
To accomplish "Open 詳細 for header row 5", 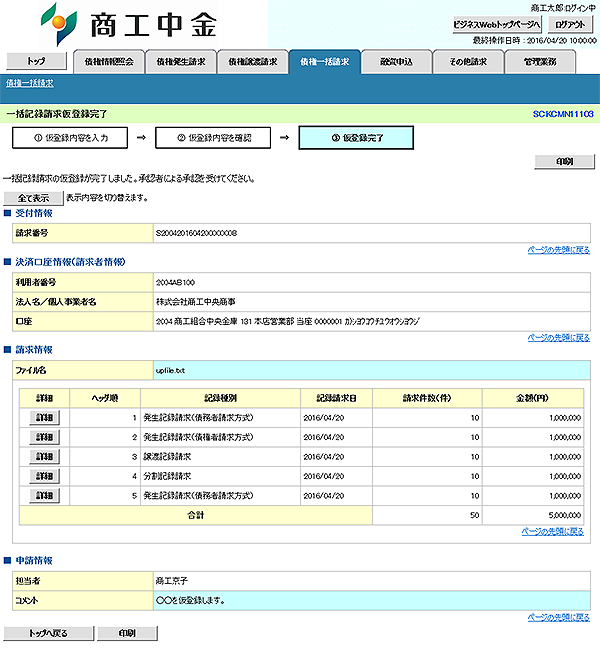I will [x=44, y=495].
